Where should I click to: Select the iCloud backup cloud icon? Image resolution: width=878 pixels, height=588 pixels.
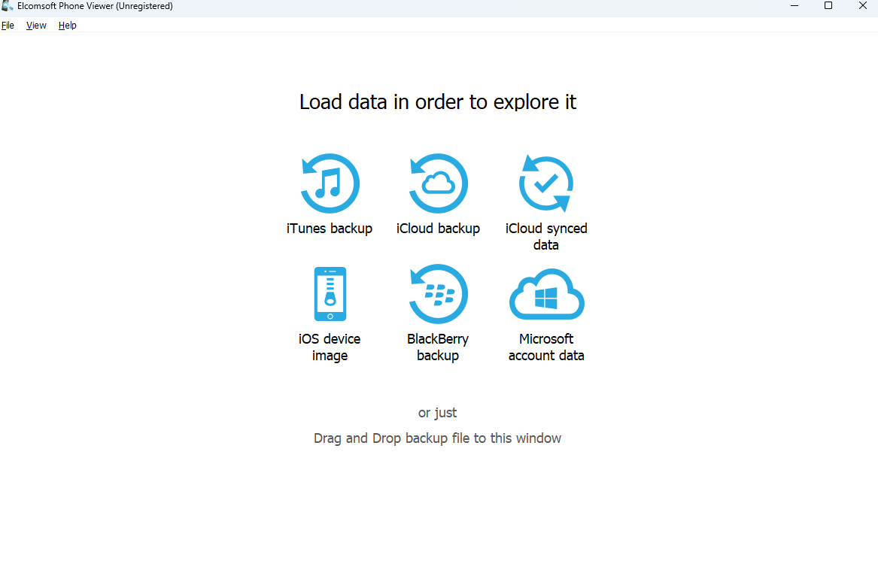[438, 183]
